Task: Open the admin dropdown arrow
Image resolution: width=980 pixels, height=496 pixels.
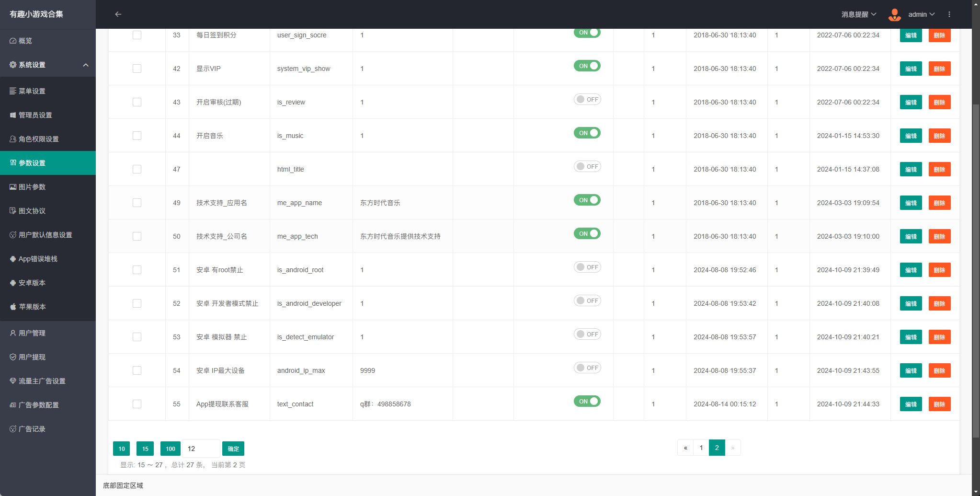Action: point(932,14)
